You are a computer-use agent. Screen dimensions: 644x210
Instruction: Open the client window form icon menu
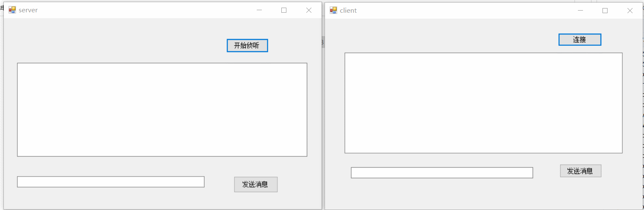333,10
